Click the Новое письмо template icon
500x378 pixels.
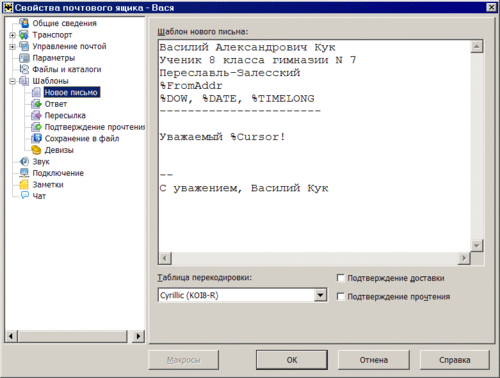click(x=36, y=92)
